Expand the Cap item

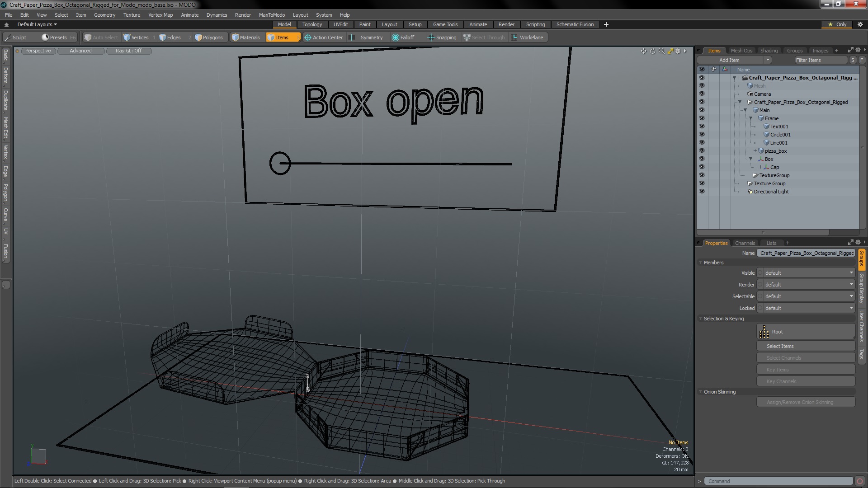tap(760, 167)
